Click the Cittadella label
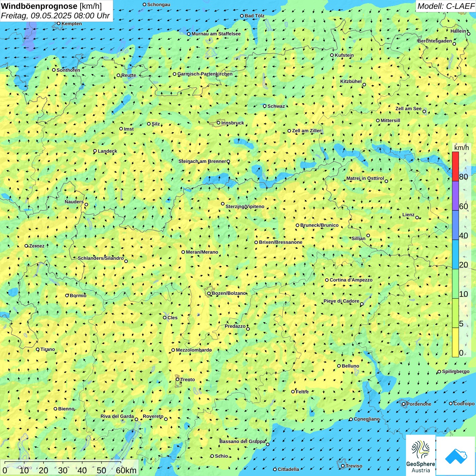The width and height of the screenshot is (476, 476). (288, 469)
